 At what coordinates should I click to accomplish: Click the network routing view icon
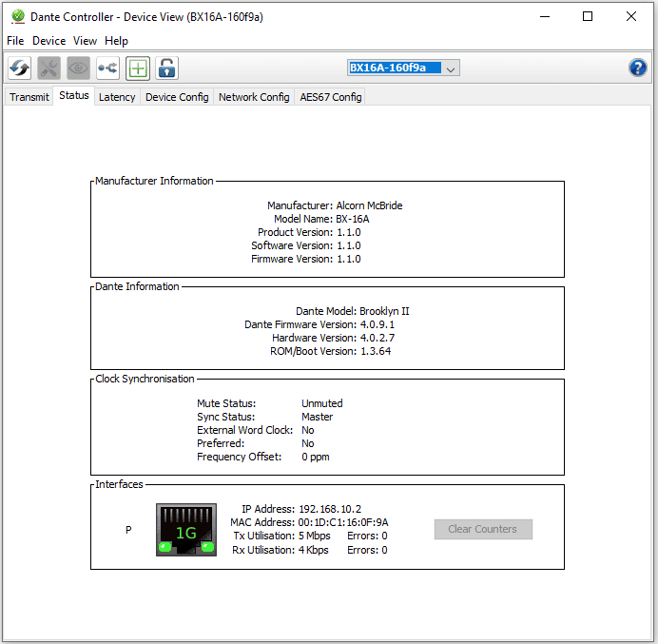(107, 68)
